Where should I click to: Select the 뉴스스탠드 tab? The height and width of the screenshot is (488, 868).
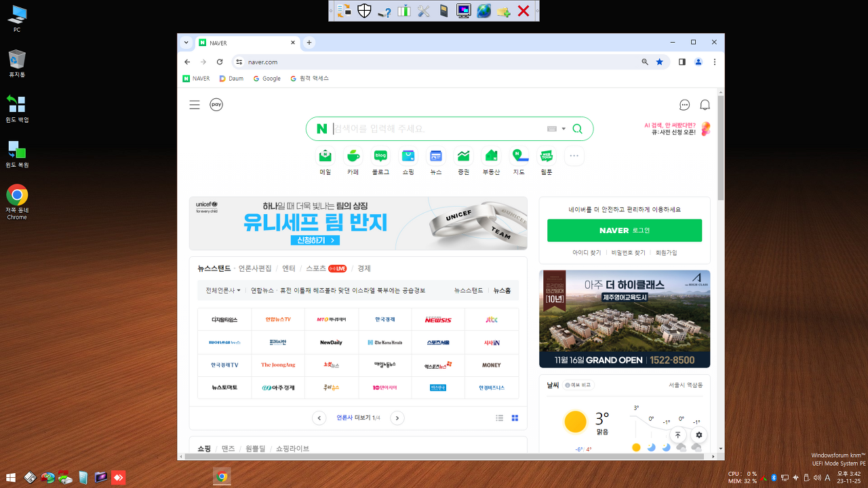[214, 268]
